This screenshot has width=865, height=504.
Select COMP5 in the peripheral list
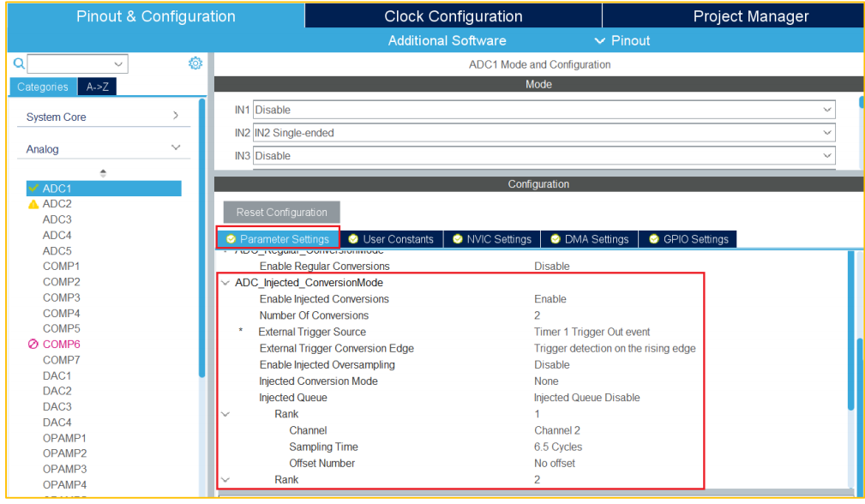pos(61,328)
